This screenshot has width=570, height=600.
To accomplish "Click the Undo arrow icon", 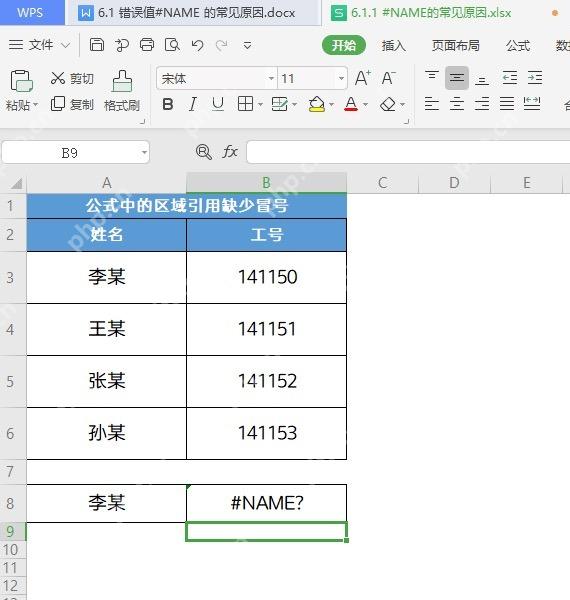I will 197,45.
